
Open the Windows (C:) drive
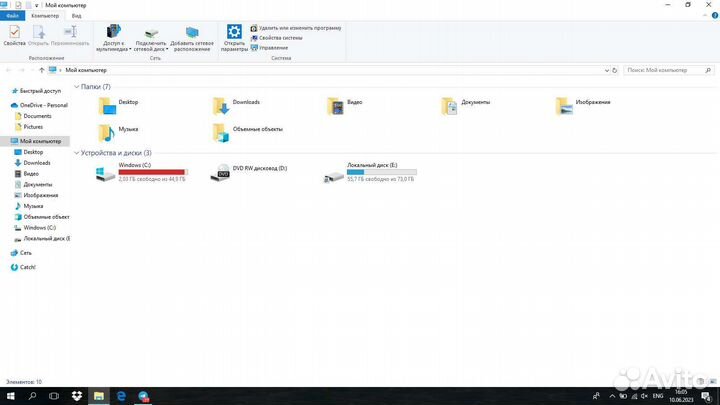point(106,174)
